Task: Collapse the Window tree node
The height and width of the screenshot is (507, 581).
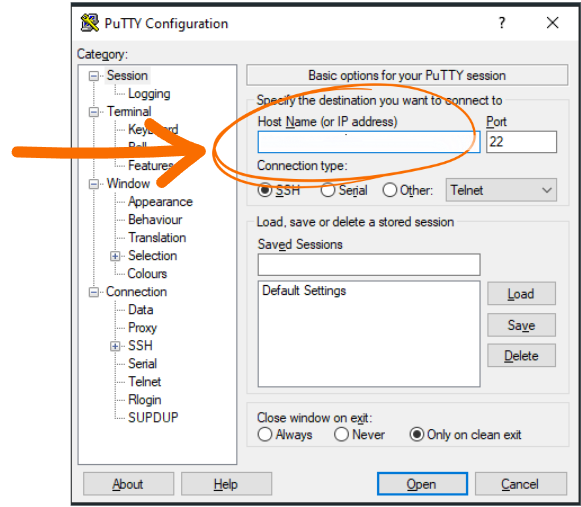Action: [94, 184]
